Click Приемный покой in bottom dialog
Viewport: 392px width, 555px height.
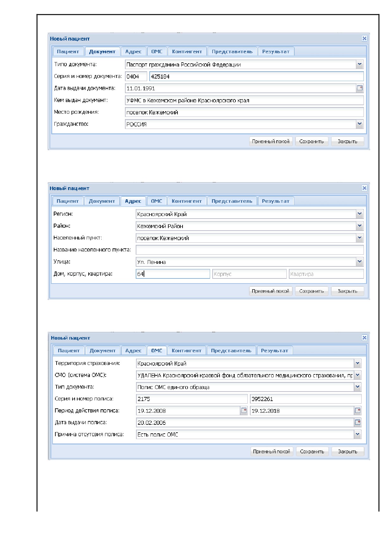click(x=271, y=451)
